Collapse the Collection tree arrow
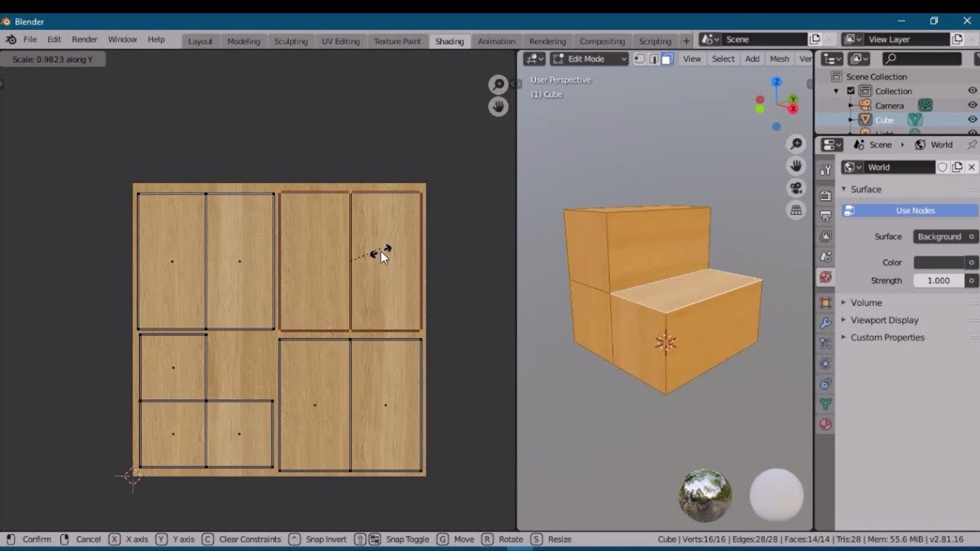Image resolution: width=980 pixels, height=551 pixels. pyautogui.click(x=837, y=91)
